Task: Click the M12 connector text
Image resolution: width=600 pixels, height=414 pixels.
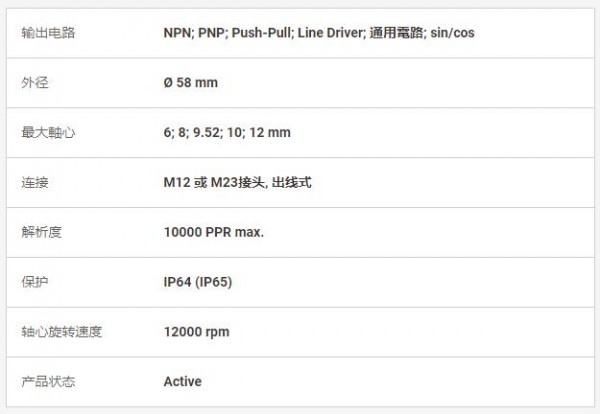Action: pyautogui.click(x=177, y=183)
